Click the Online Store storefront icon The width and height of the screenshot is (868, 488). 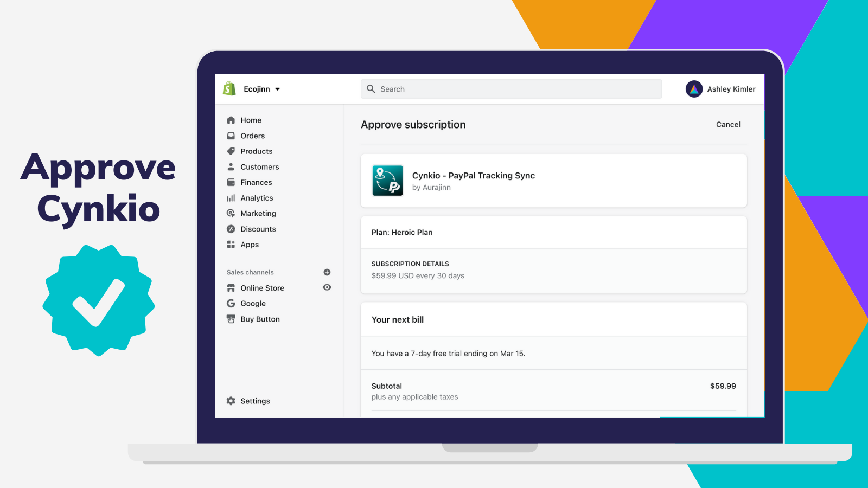[231, 288]
